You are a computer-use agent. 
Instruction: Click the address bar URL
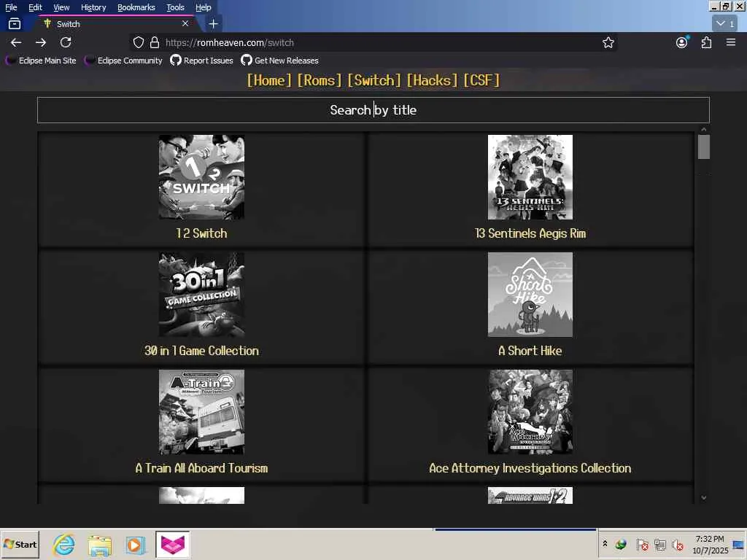tap(230, 42)
